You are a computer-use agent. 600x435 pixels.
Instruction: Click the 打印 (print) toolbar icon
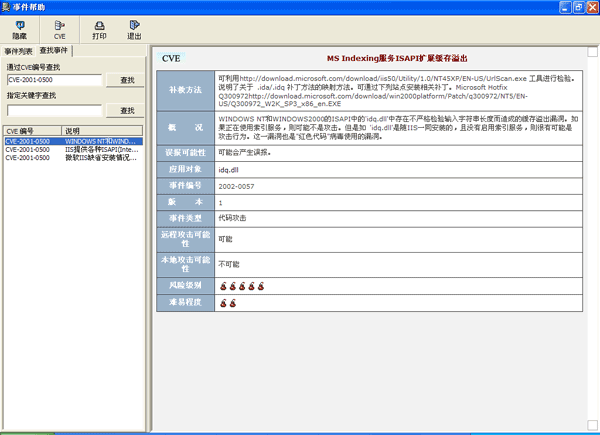(x=99, y=30)
